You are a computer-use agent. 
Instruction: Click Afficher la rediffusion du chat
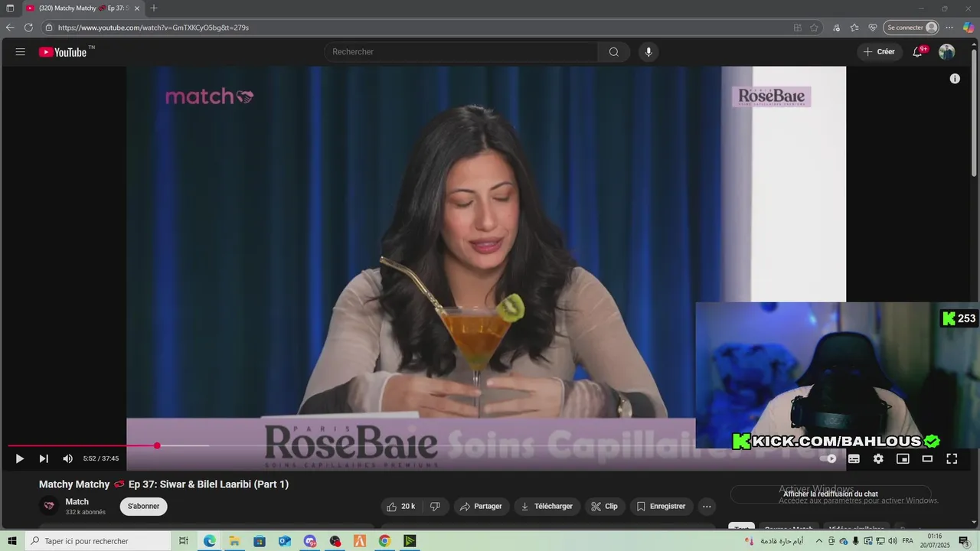[x=831, y=494]
